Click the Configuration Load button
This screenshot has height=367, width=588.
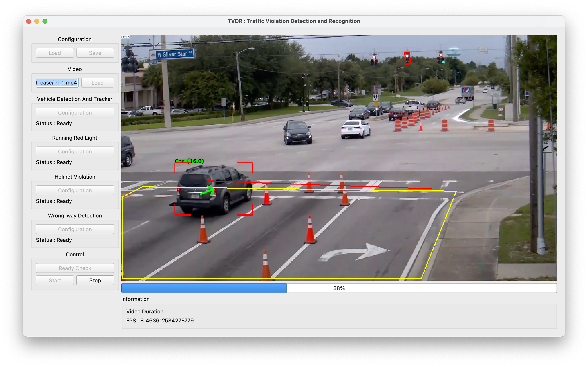[55, 53]
